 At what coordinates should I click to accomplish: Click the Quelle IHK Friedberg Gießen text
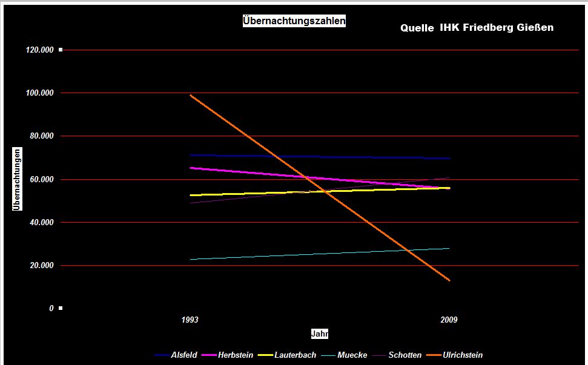coord(477,28)
